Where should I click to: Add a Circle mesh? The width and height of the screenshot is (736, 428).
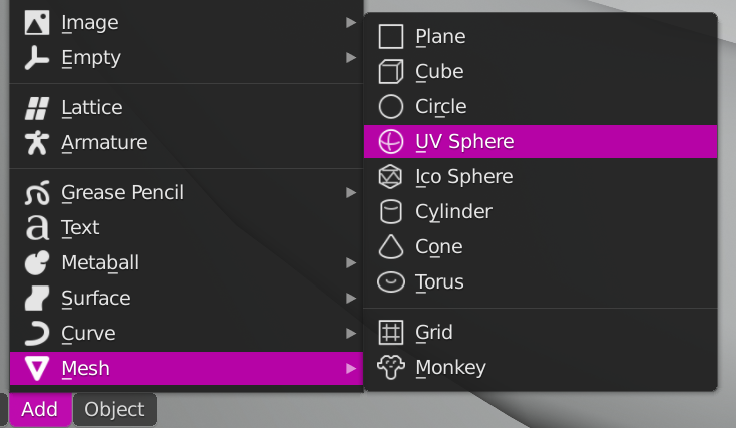pyautogui.click(x=441, y=107)
